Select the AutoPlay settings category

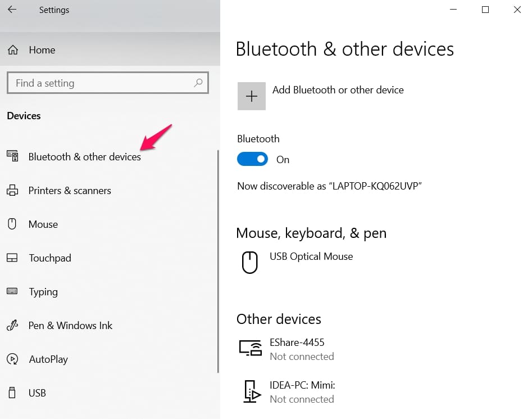[x=48, y=359]
